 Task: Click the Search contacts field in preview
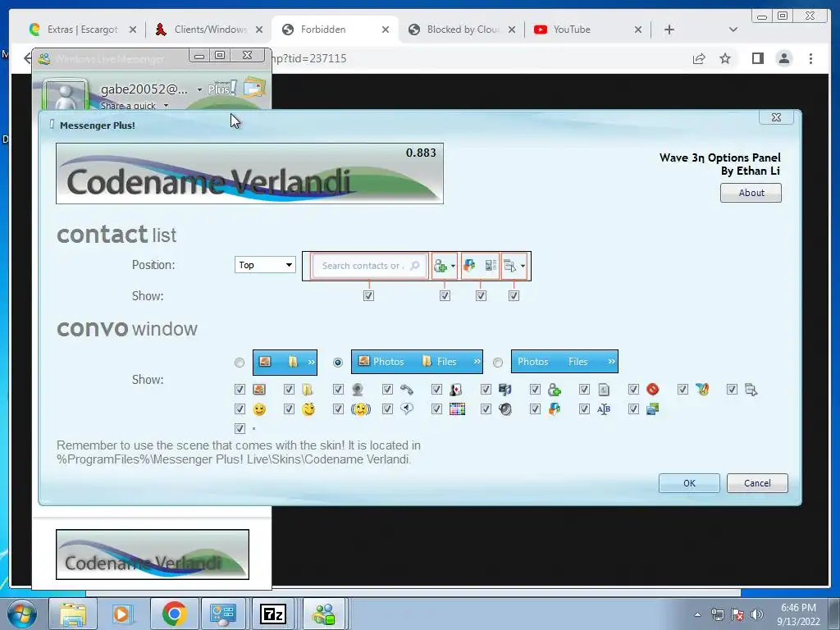pyautogui.click(x=369, y=266)
